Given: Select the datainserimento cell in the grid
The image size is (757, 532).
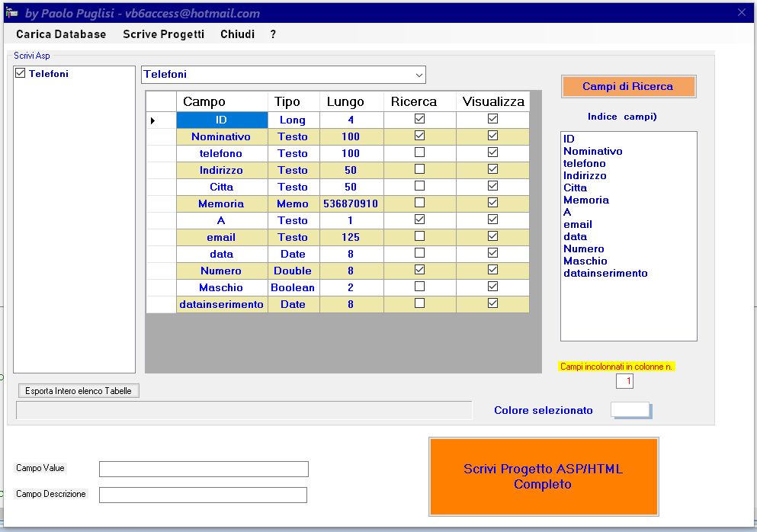Looking at the screenshot, I should 222,305.
